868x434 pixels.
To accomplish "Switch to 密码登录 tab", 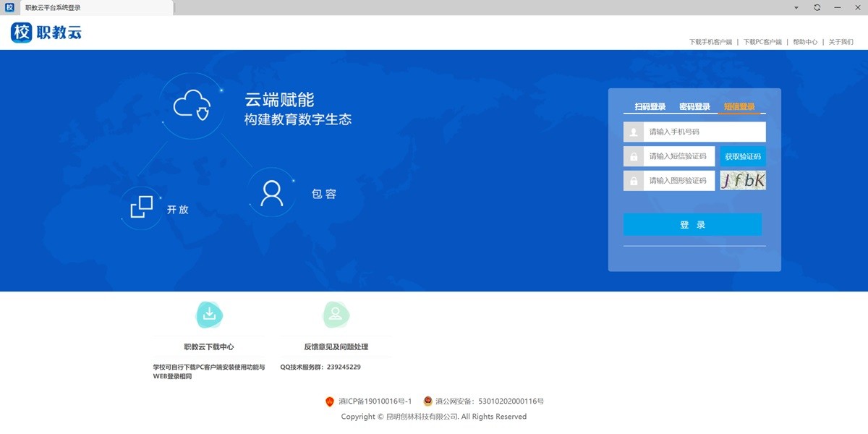I will 694,107.
